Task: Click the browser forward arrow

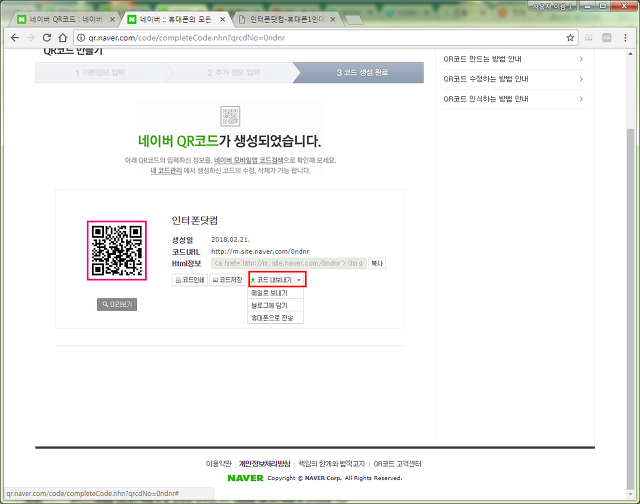Action: (x=31, y=38)
